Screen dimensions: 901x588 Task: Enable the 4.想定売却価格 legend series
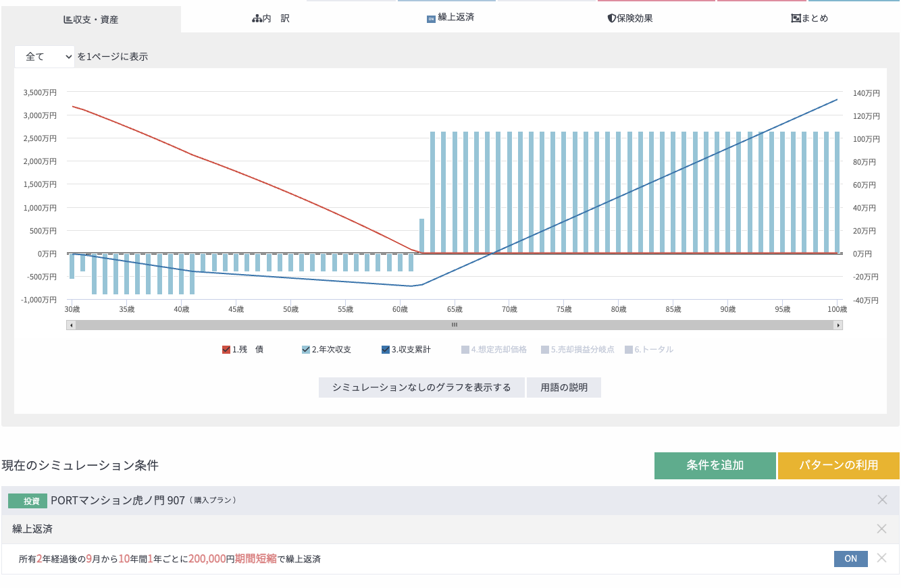click(494, 350)
